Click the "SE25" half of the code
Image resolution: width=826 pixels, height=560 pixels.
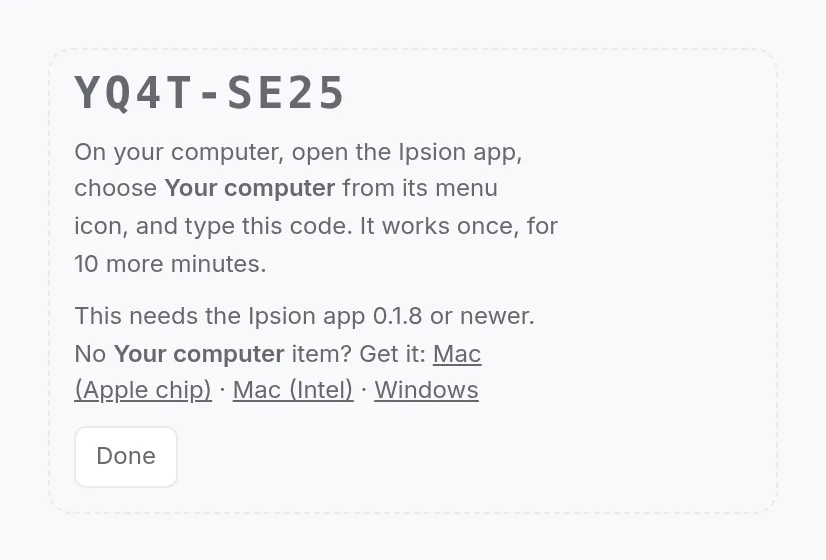286,93
